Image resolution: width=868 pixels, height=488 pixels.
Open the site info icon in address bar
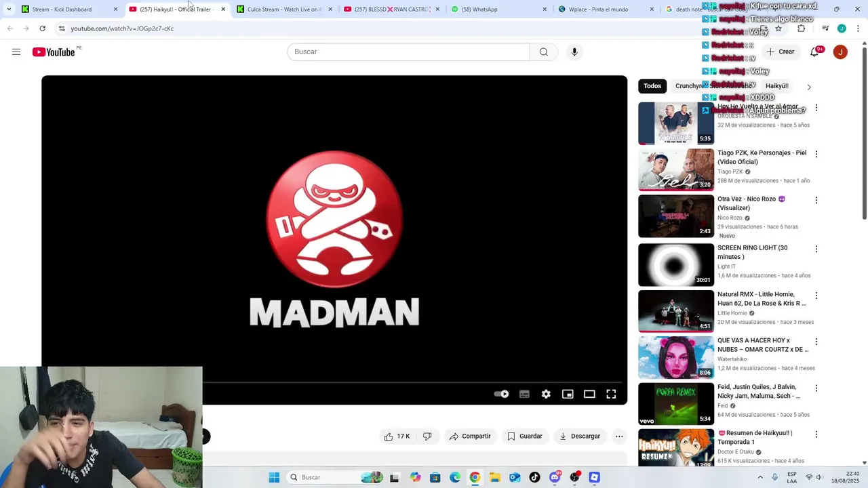(62, 28)
